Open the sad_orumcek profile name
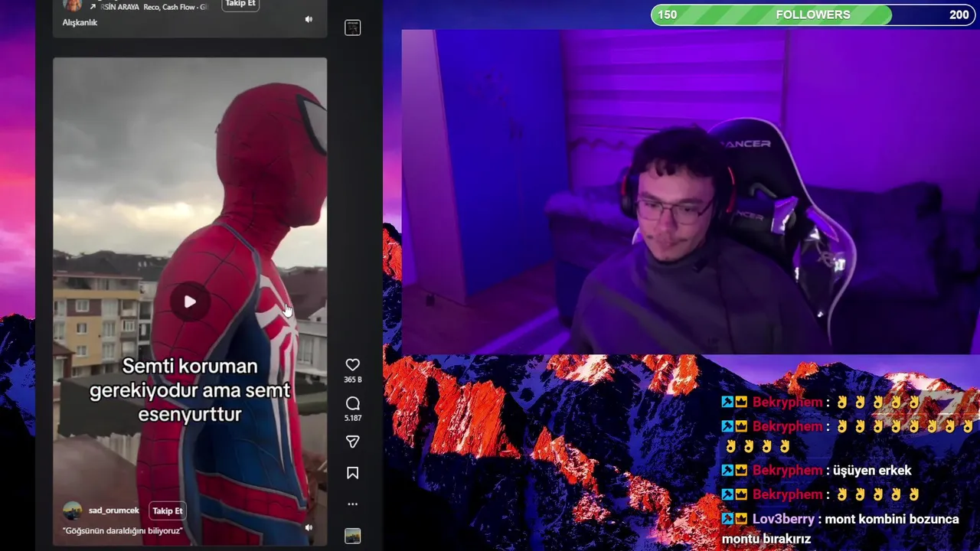 [x=114, y=510]
